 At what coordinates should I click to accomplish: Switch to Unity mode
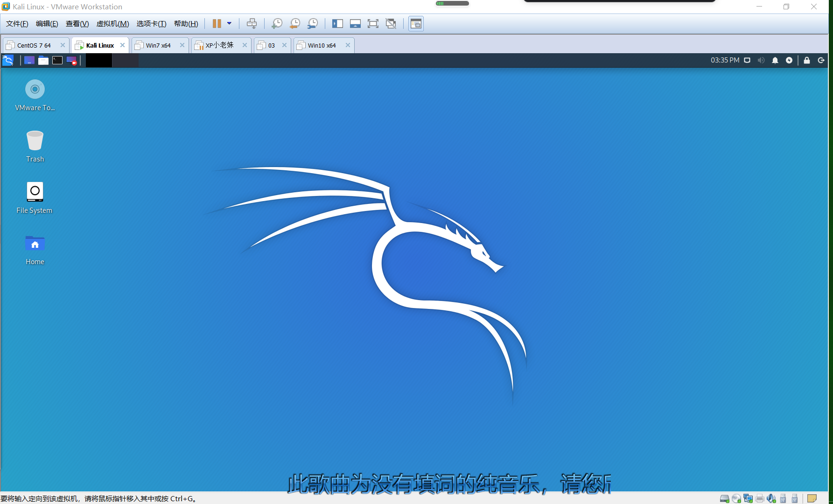tap(391, 23)
